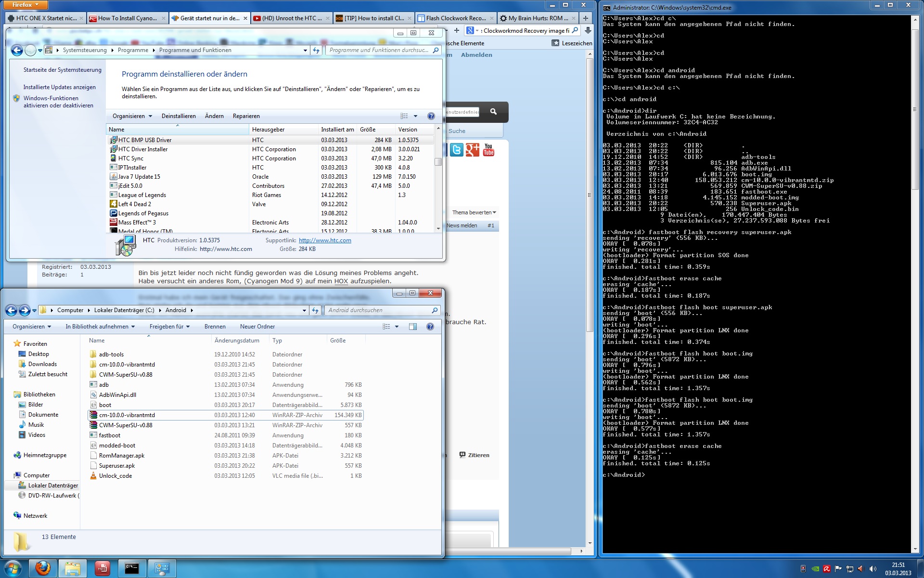
Task: Open Organisieren dropdown in Programme toolbar
Action: pyautogui.click(x=132, y=116)
